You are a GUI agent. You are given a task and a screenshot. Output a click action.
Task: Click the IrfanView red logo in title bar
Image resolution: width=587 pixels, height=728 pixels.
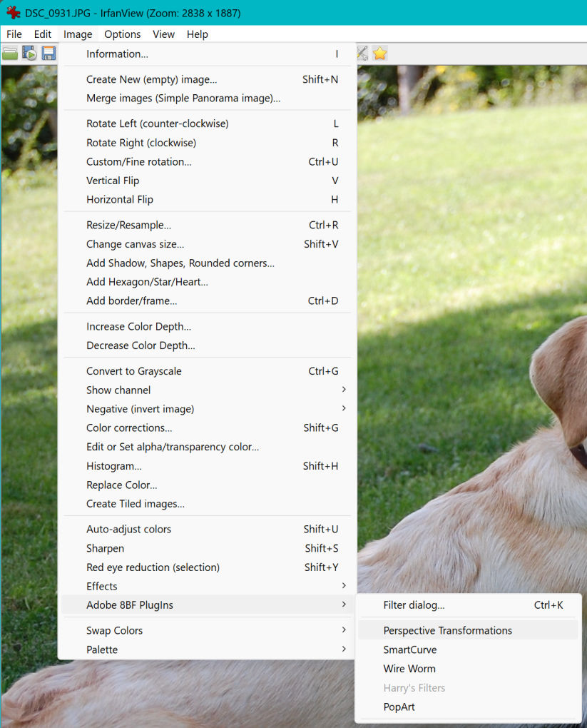click(13, 13)
